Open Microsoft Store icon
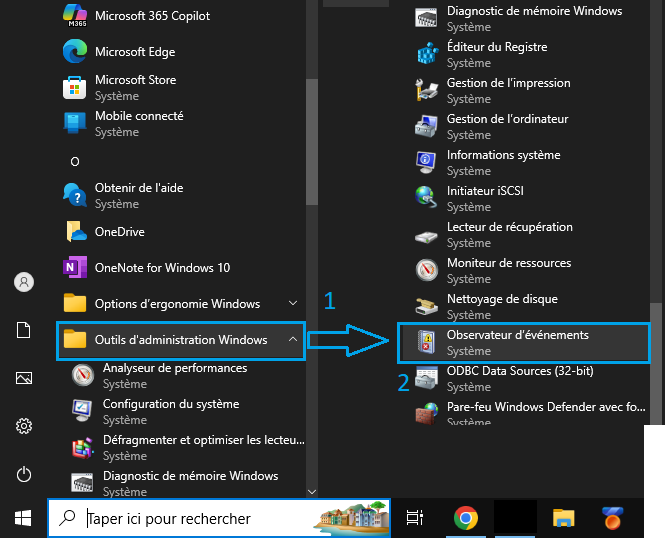 pos(75,88)
